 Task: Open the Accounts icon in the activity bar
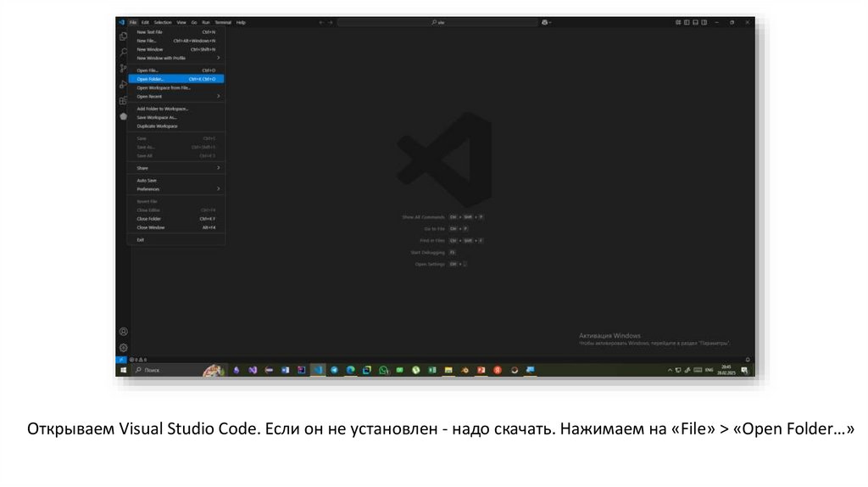tap(124, 332)
